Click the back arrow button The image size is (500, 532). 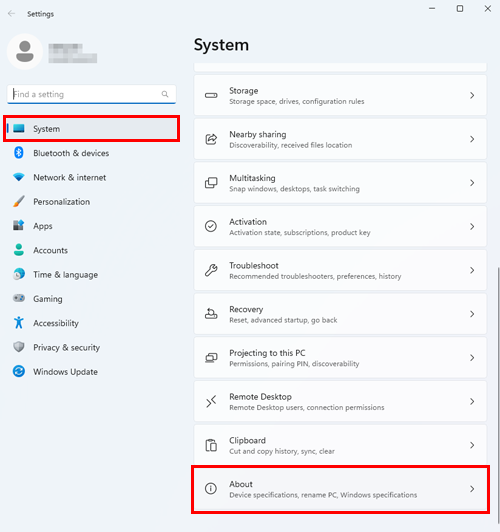coord(12,14)
